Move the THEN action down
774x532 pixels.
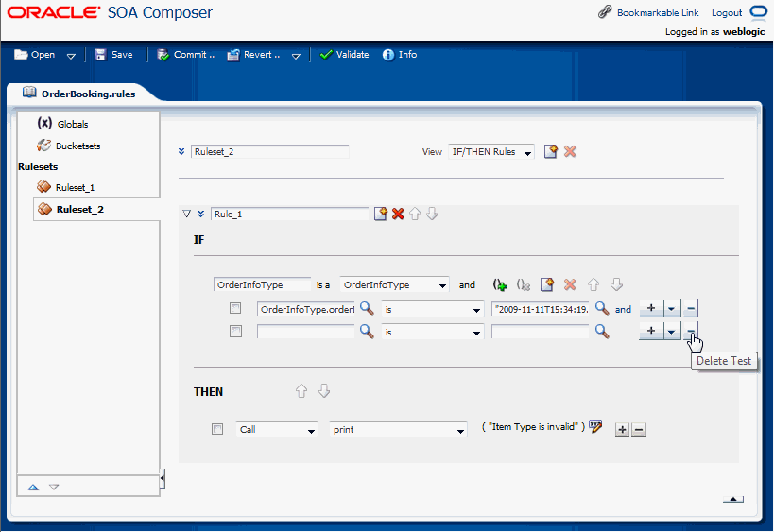pos(324,391)
